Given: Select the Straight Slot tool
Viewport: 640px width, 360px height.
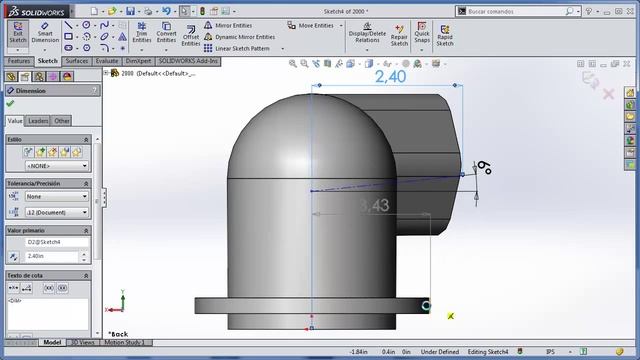Looking at the screenshot, I should pyautogui.click(x=69, y=48).
